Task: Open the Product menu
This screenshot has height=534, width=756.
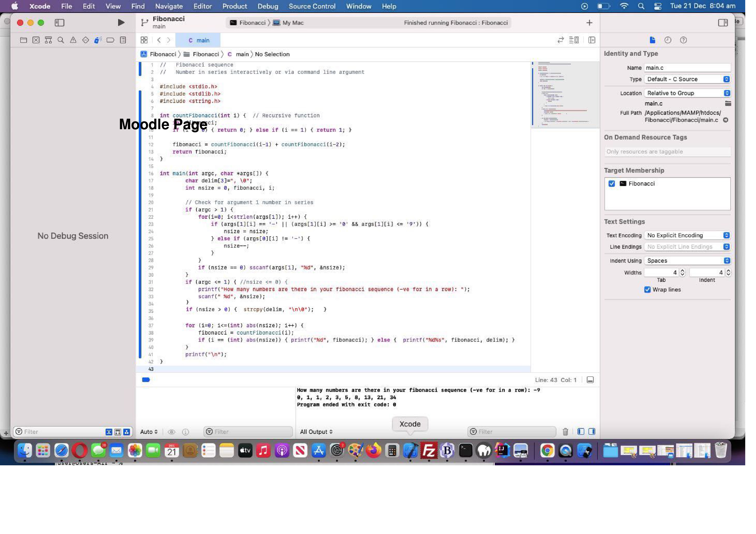Action: point(234,6)
